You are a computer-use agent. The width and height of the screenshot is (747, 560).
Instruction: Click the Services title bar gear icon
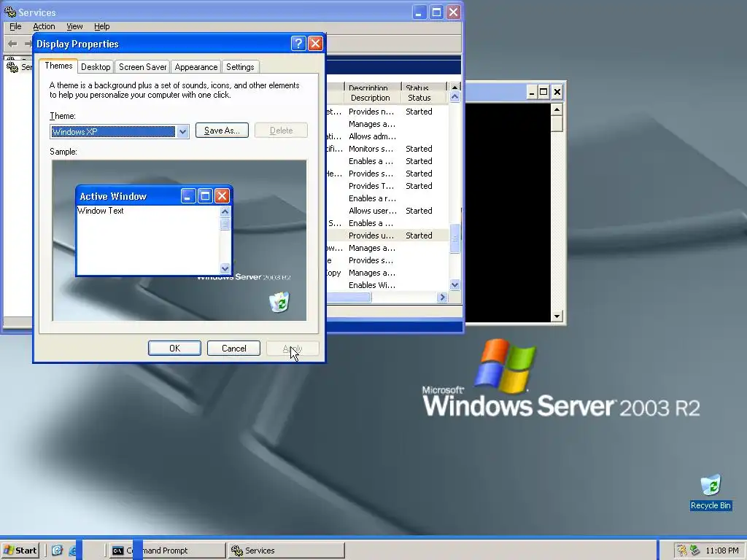(9, 12)
